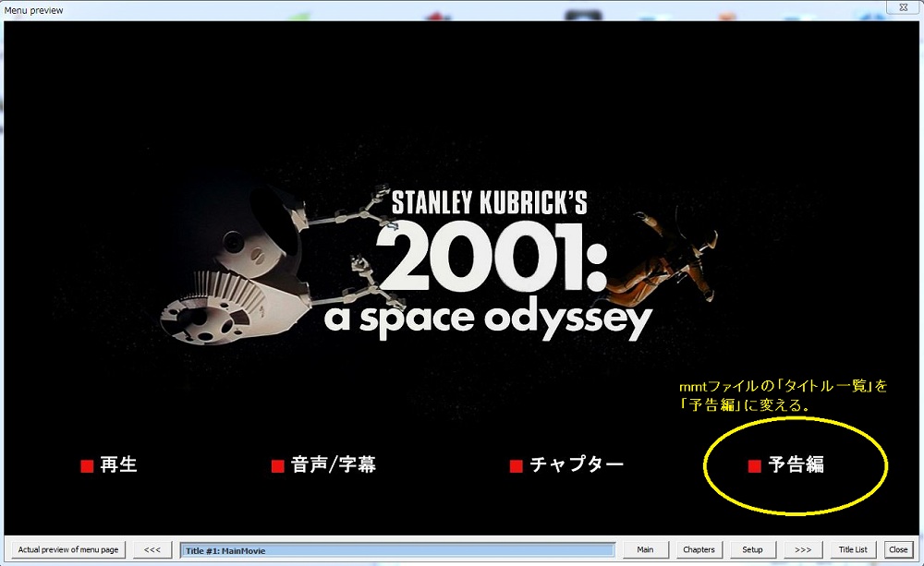Click the red square beside 再生

click(87, 466)
